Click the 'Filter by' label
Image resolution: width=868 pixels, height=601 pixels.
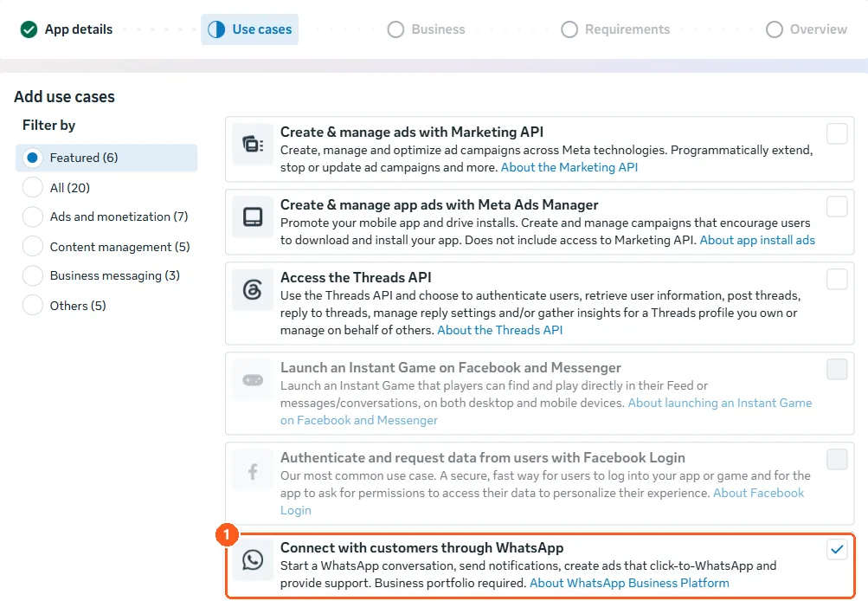tap(48, 126)
